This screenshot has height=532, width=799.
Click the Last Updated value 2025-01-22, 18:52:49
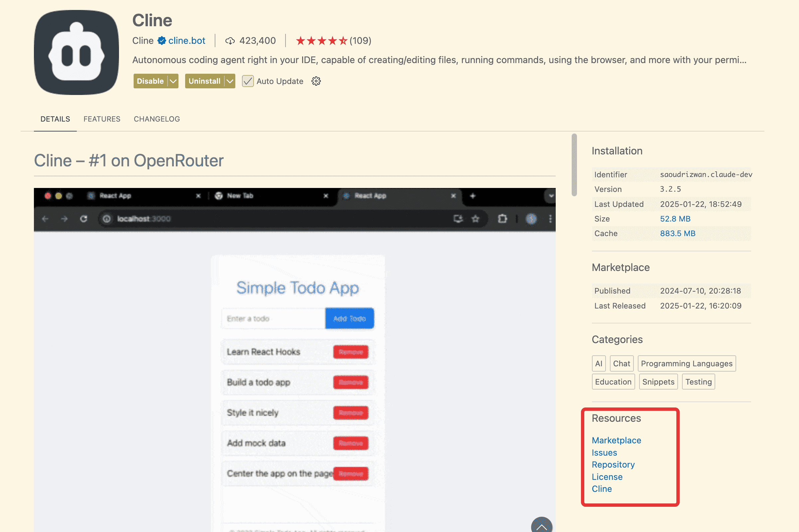(x=701, y=204)
